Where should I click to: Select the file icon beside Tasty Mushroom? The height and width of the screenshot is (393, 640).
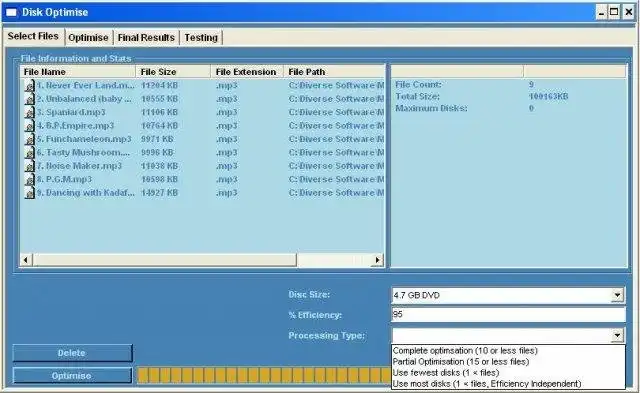click(29, 153)
